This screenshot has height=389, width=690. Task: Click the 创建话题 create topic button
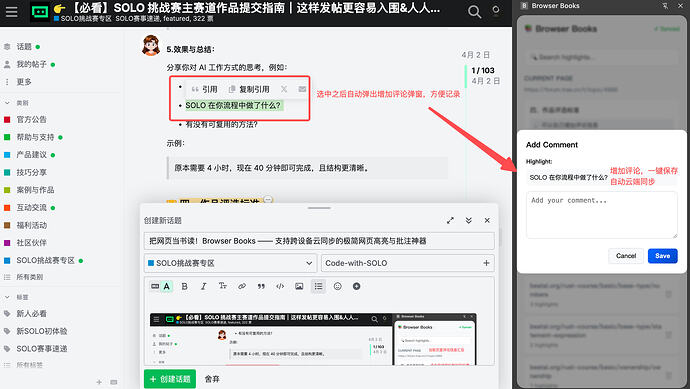(x=170, y=379)
